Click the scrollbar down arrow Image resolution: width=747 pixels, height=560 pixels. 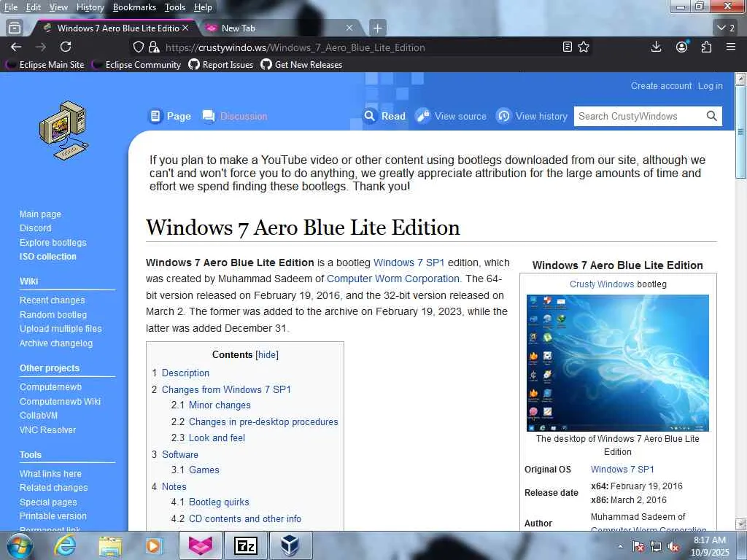pos(741,524)
